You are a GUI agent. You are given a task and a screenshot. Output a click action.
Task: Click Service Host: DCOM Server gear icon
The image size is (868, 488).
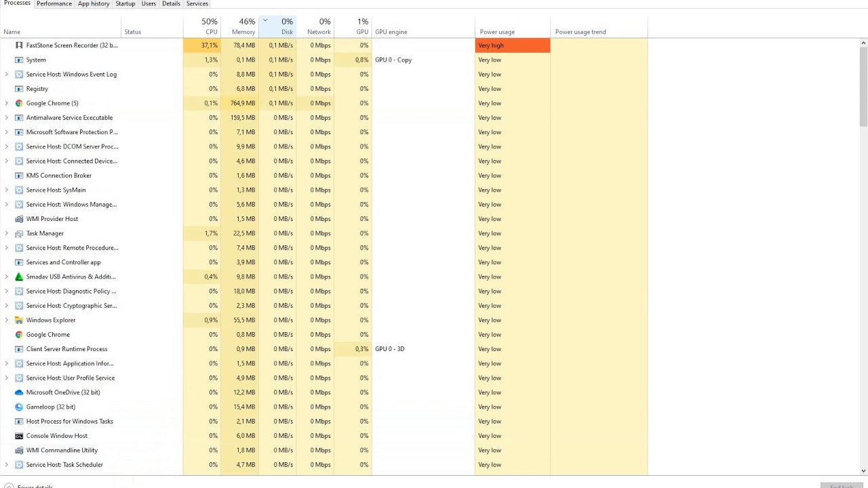point(19,146)
